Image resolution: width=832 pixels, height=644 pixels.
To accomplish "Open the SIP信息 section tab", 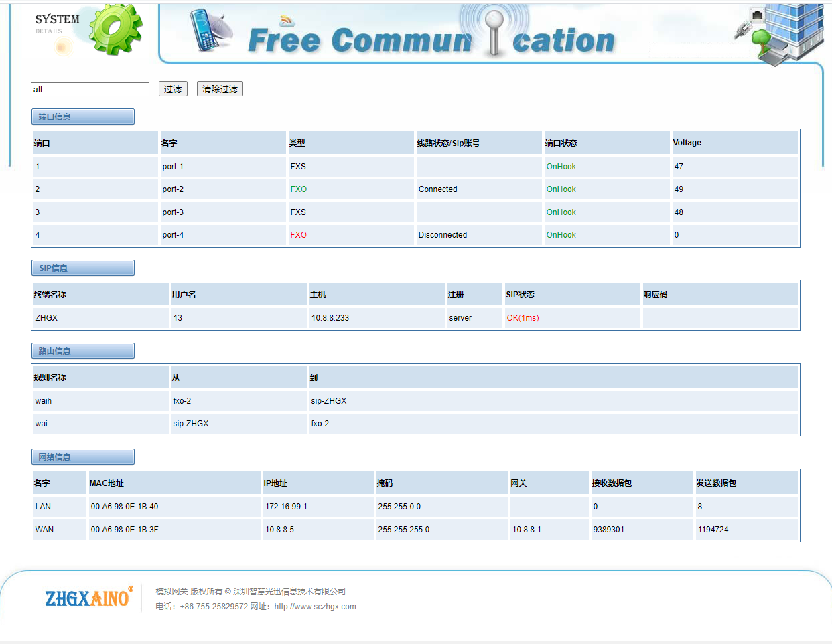I will [82, 268].
